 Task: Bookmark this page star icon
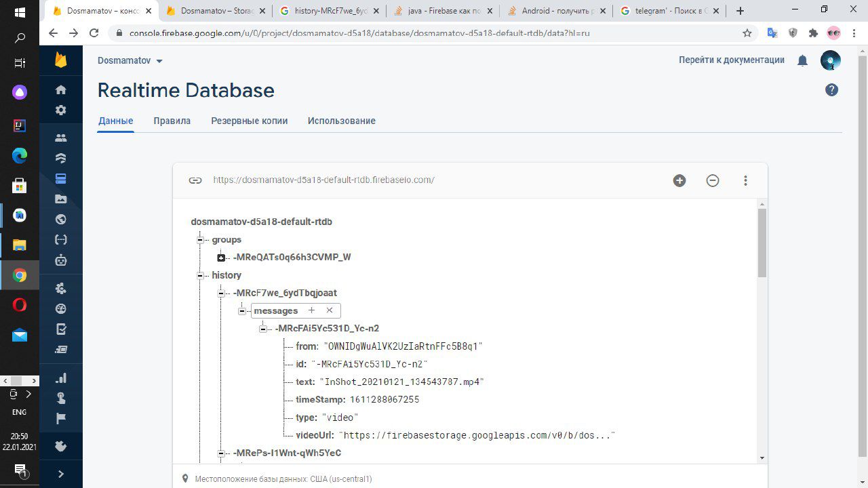pyautogui.click(x=747, y=33)
